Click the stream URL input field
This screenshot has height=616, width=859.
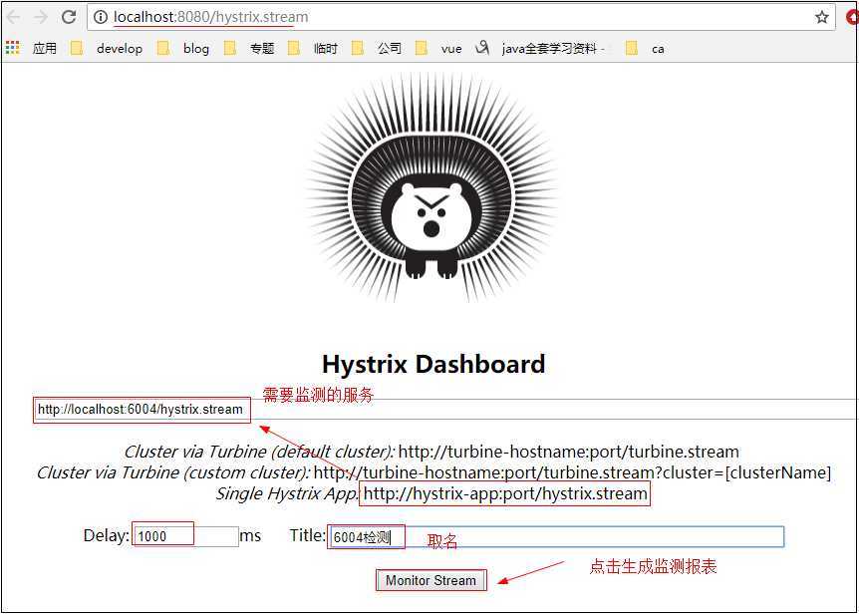point(445,410)
